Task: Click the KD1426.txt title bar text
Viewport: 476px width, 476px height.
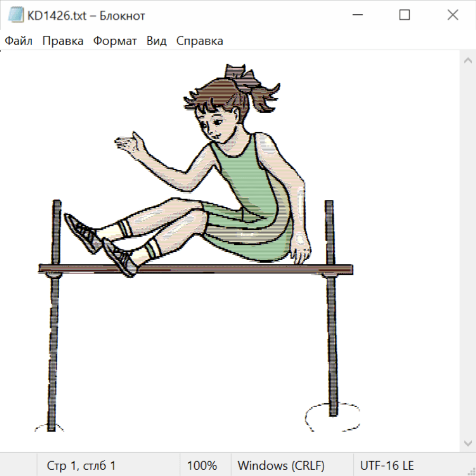Action: [x=87, y=16]
